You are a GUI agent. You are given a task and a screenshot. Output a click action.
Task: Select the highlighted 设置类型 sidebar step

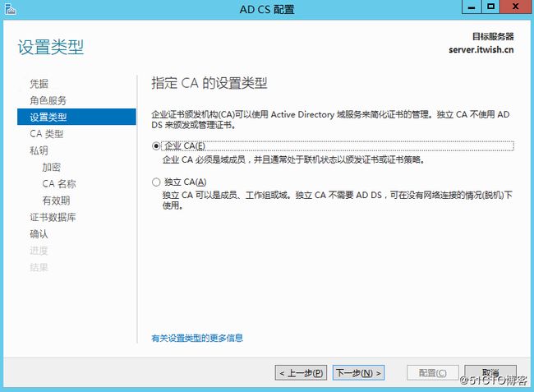coord(76,117)
